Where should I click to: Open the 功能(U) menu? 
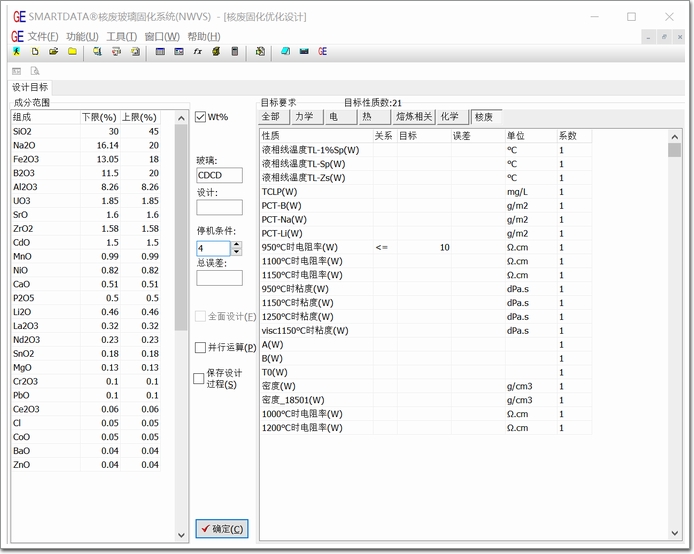(82, 36)
